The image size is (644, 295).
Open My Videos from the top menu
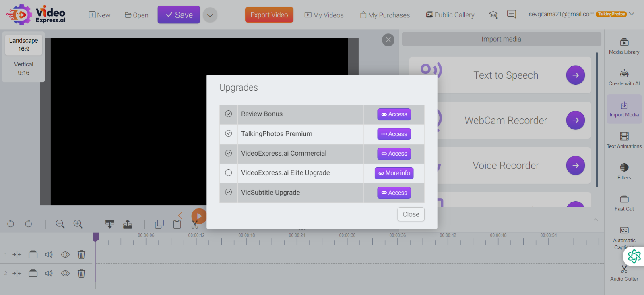[x=324, y=15]
